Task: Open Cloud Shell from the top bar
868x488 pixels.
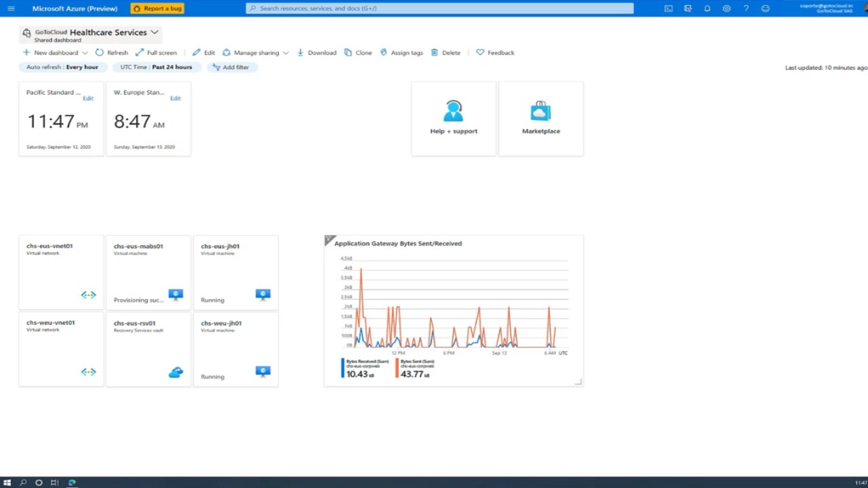Action: (669, 8)
